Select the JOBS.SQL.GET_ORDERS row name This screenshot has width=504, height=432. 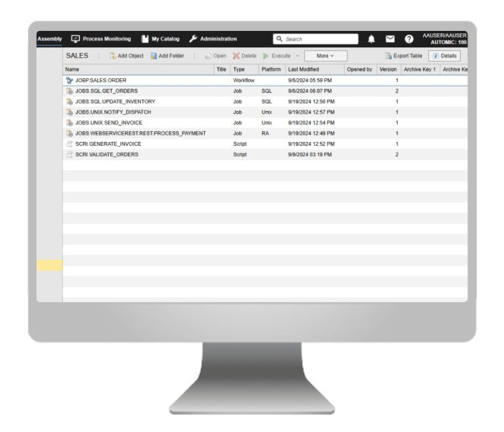(x=106, y=91)
